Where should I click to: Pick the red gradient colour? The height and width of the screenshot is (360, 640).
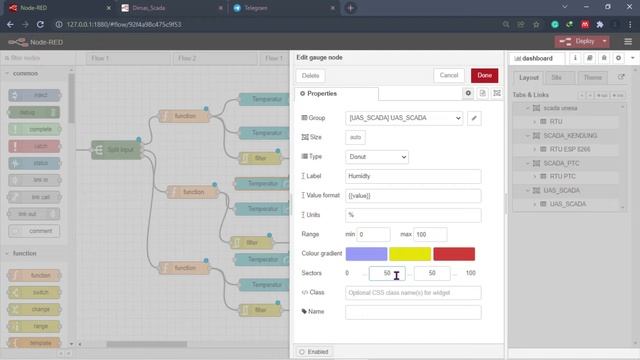coord(454,254)
